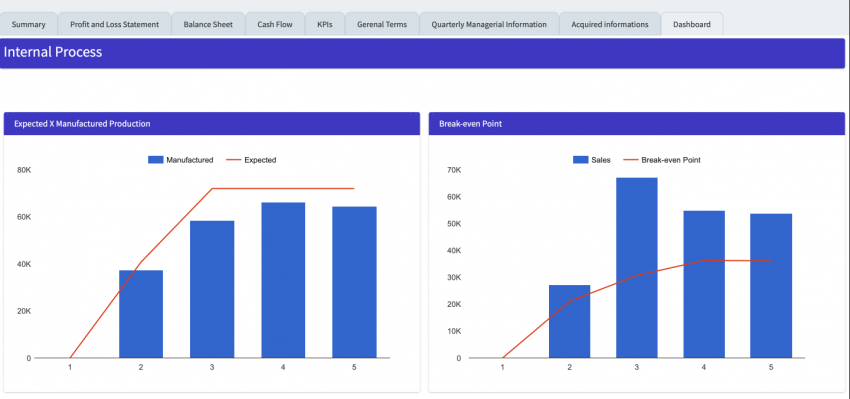The height and width of the screenshot is (399, 850).
Task: Click the Sales bar for period 4
Action: (704, 284)
